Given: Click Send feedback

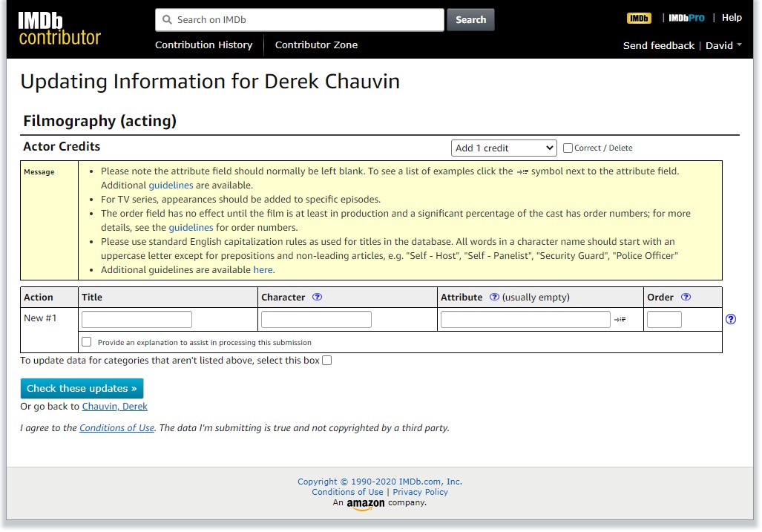Looking at the screenshot, I should tap(658, 46).
